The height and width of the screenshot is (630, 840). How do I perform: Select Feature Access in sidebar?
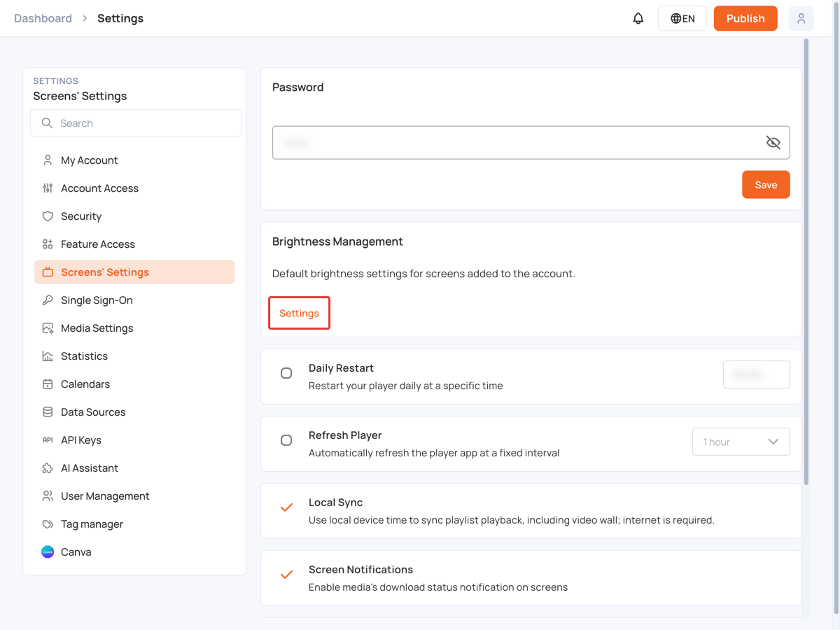pos(134,244)
